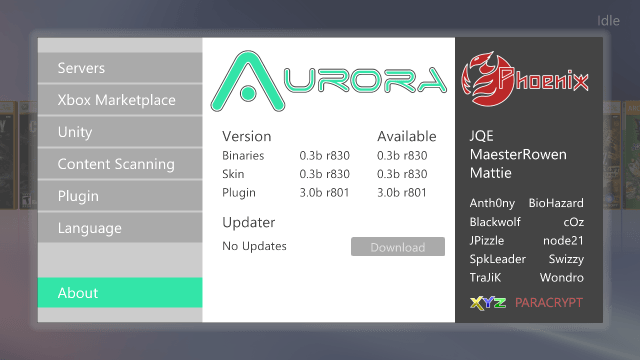Click the BioHazard credit name
The image size is (640, 360).
pyautogui.click(x=556, y=203)
